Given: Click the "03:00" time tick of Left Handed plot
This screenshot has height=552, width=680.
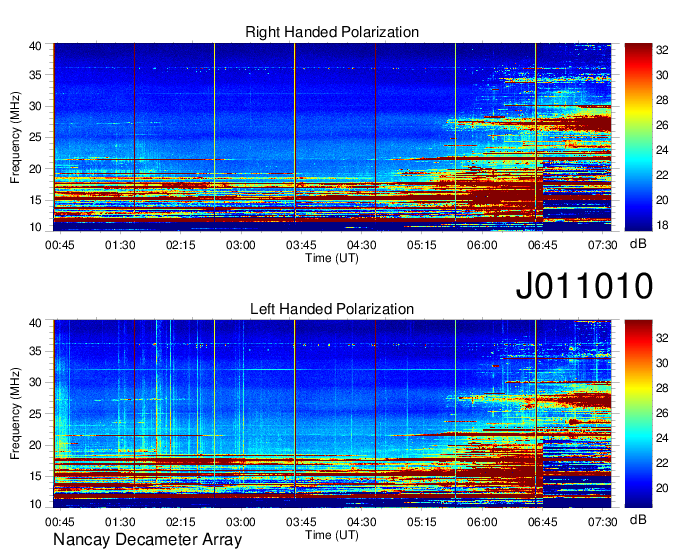Looking at the screenshot, I should [241, 522].
